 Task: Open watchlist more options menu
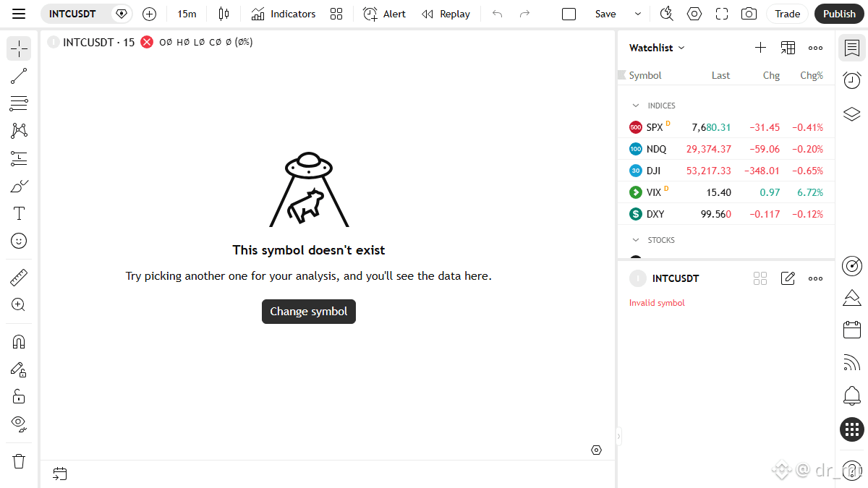(x=815, y=48)
